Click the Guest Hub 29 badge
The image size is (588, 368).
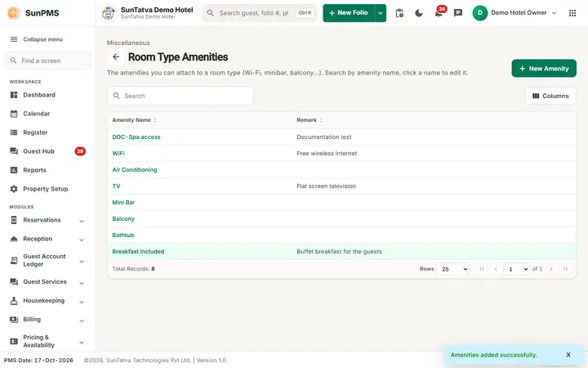pos(80,151)
